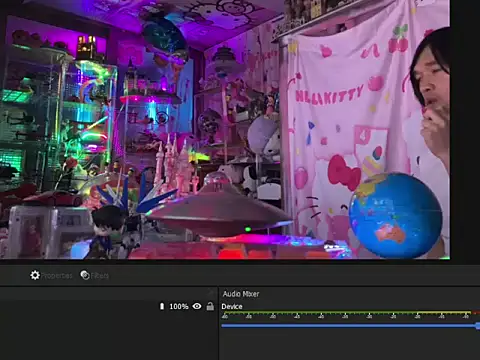Open source Properties via the gear icon
480x360 pixels.
tap(35, 275)
